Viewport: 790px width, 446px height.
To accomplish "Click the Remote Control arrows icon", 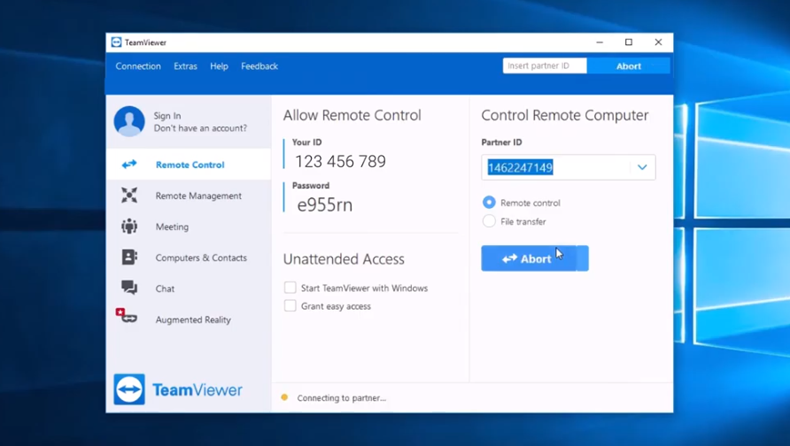I will click(129, 164).
